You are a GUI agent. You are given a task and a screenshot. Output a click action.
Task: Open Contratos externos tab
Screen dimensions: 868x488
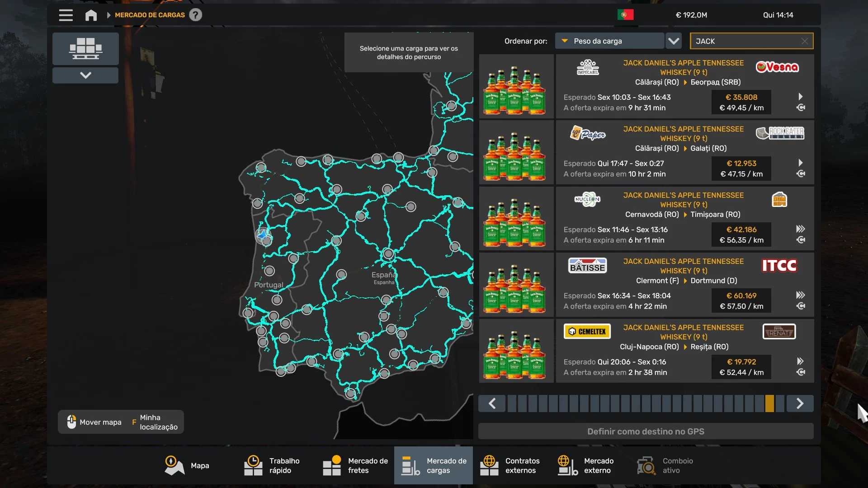pyautogui.click(x=510, y=465)
